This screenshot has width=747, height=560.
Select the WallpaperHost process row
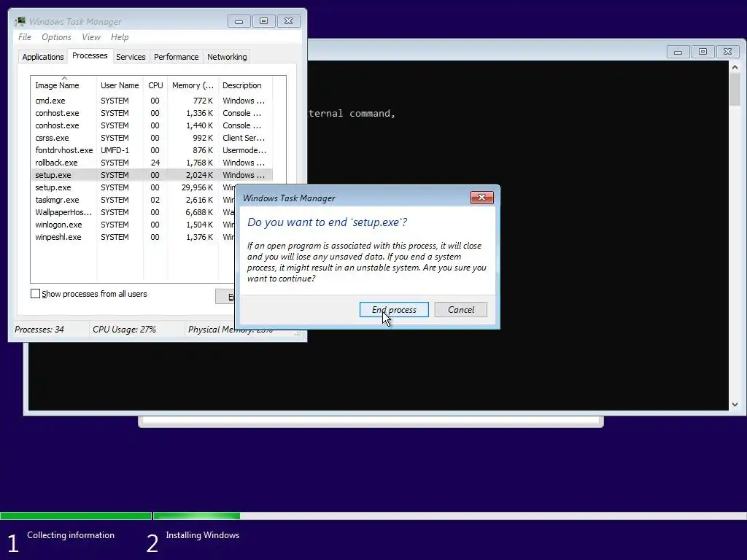(133, 212)
